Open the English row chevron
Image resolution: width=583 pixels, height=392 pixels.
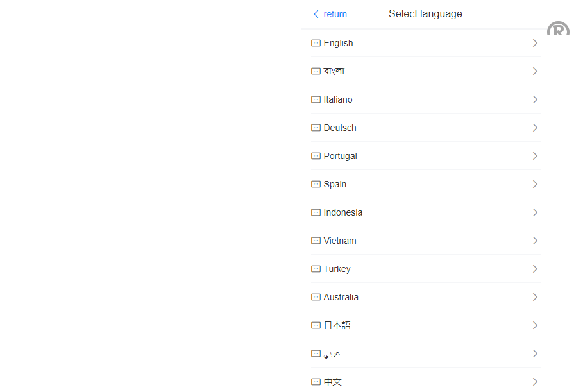click(x=535, y=43)
